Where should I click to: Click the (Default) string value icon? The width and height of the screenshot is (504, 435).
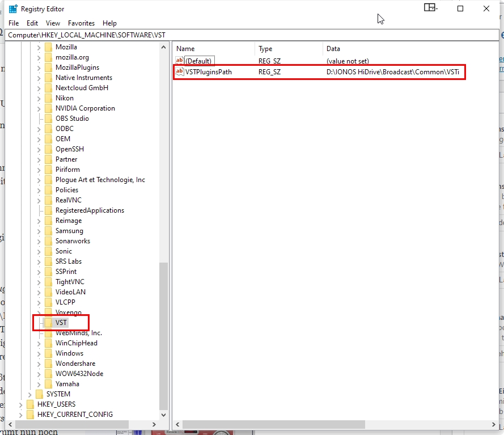pyautogui.click(x=180, y=61)
